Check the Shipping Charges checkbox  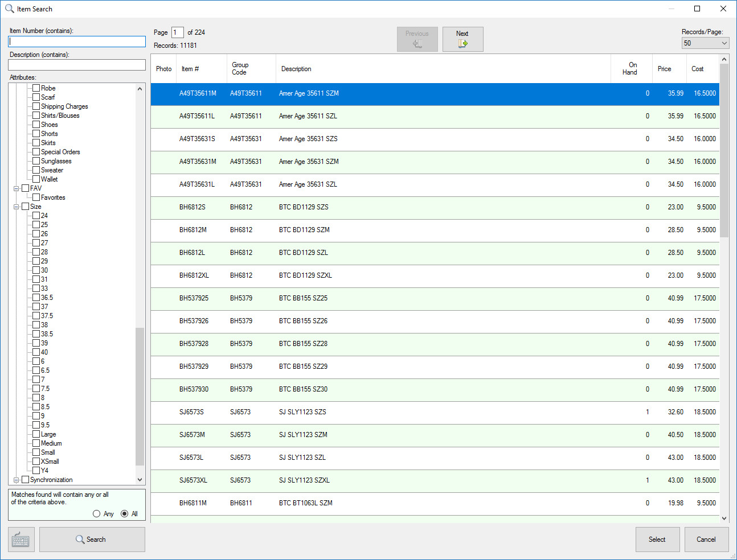click(36, 106)
